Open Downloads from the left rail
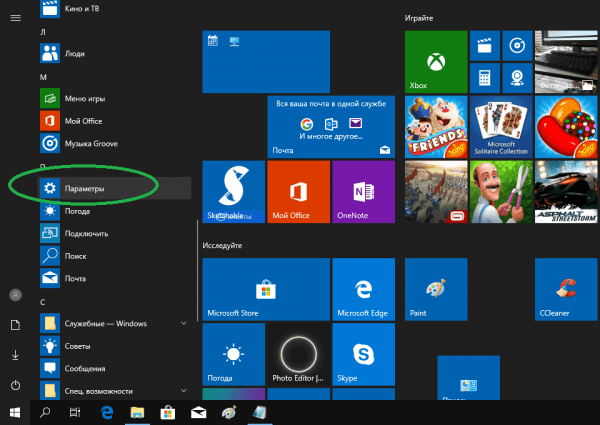The width and height of the screenshot is (600, 425). [x=15, y=355]
